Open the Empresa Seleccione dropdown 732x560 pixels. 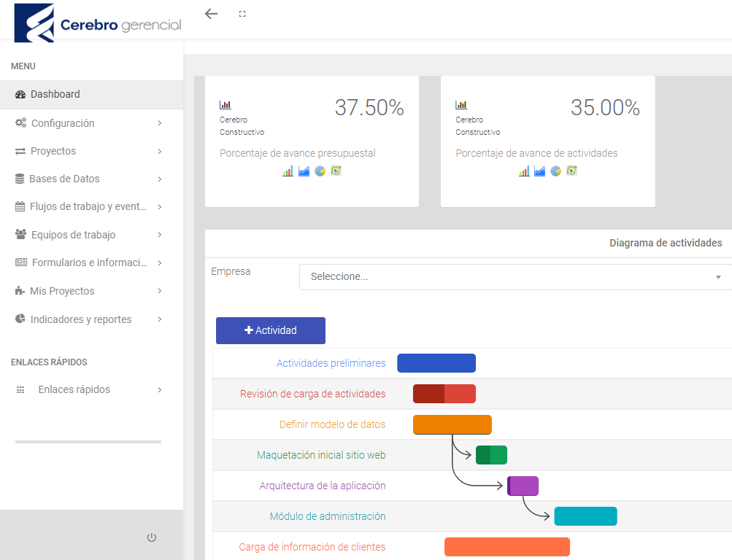pos(515,277)
